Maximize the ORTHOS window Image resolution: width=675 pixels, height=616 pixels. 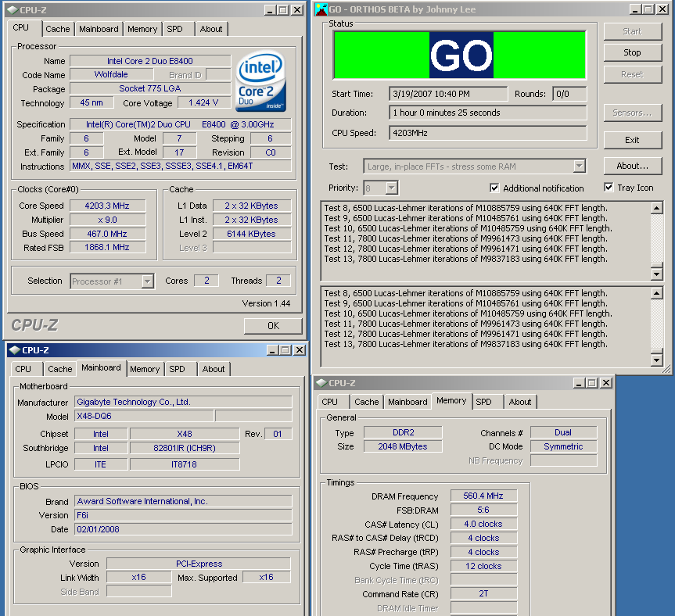[648, 9]
